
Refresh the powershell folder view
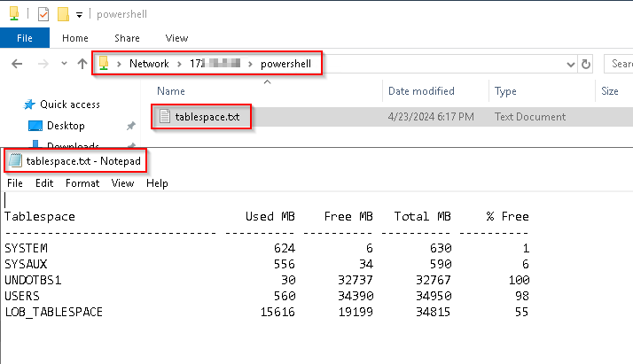point(585,64)
